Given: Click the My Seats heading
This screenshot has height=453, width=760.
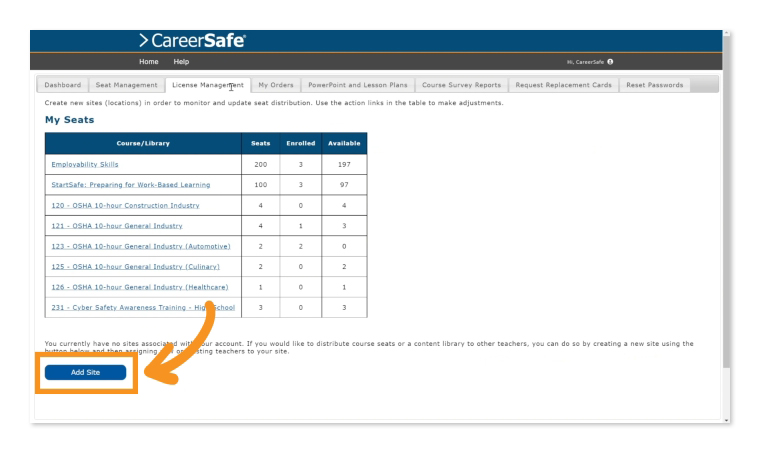Looking at the screenshot, I should (69, 120).
